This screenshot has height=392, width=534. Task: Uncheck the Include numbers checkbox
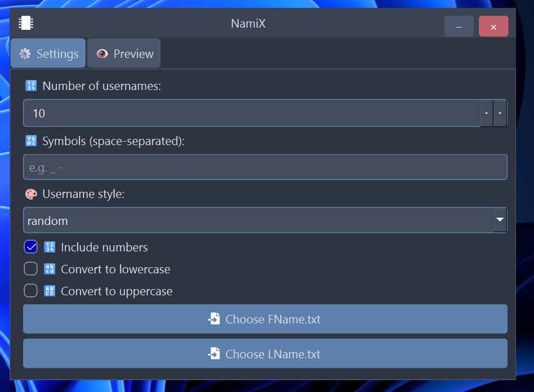point(30,247)
